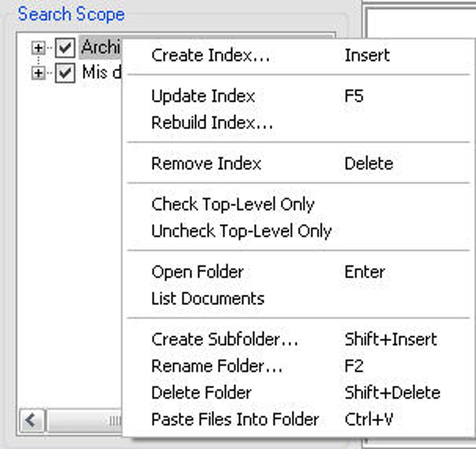Select Rename Folder menu entry

tap(217, 366)
